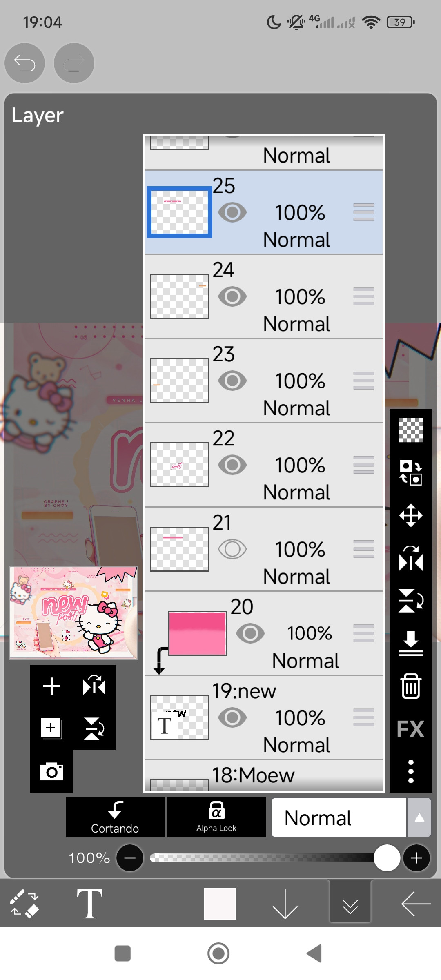Collapse panel with double chevron button
Viewport: 441px width, 980px height.
coord(350,904)
